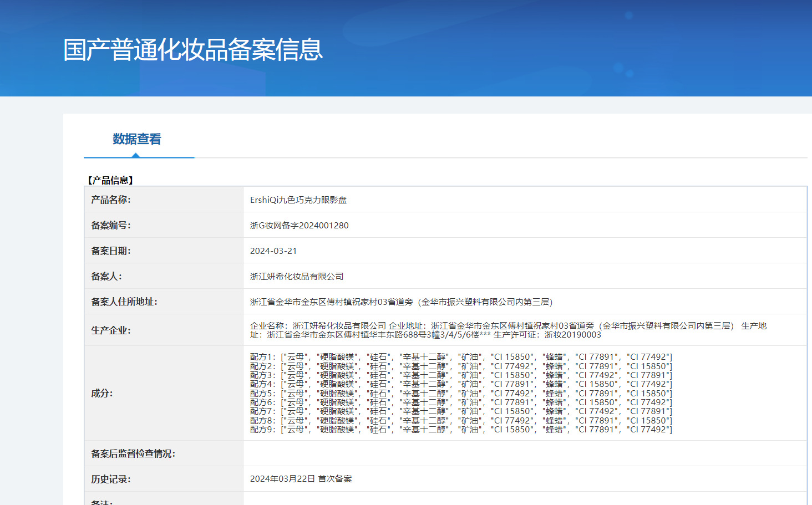Select the 配方1 ingredient line

click(460, 357)
